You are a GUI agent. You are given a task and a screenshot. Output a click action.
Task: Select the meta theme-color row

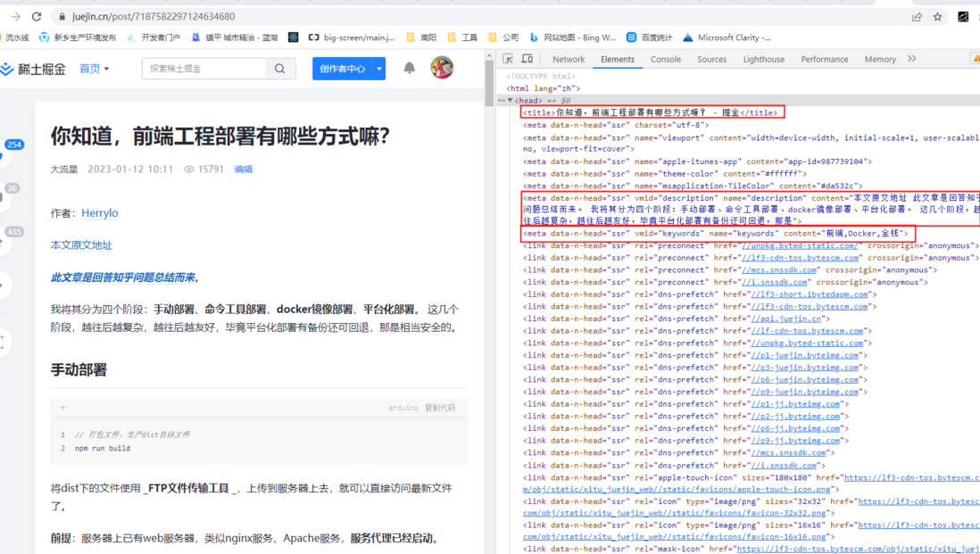point(665,174)
